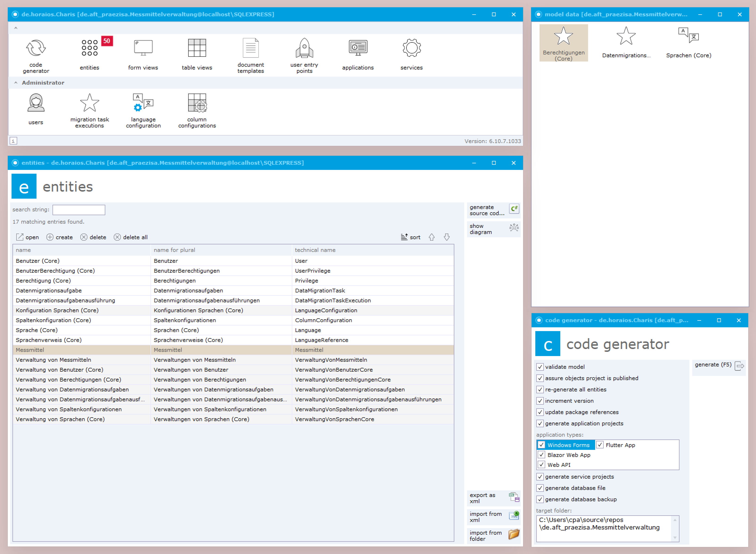Toggle assure objects project is published
Screen dimensions: 756x554
pyautogui.click(x=540, y=378)
